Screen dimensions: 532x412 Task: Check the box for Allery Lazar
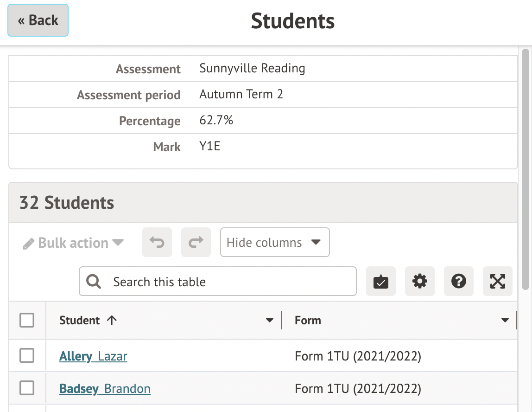point(27,356)
